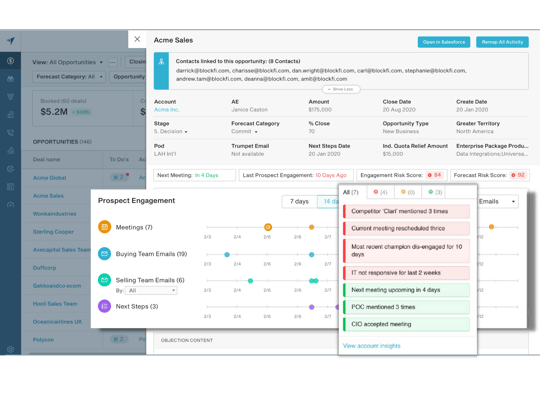Open the dollar opportunities icon in sidebar
This screenshot has width=540, height=402.
point(10,61)
